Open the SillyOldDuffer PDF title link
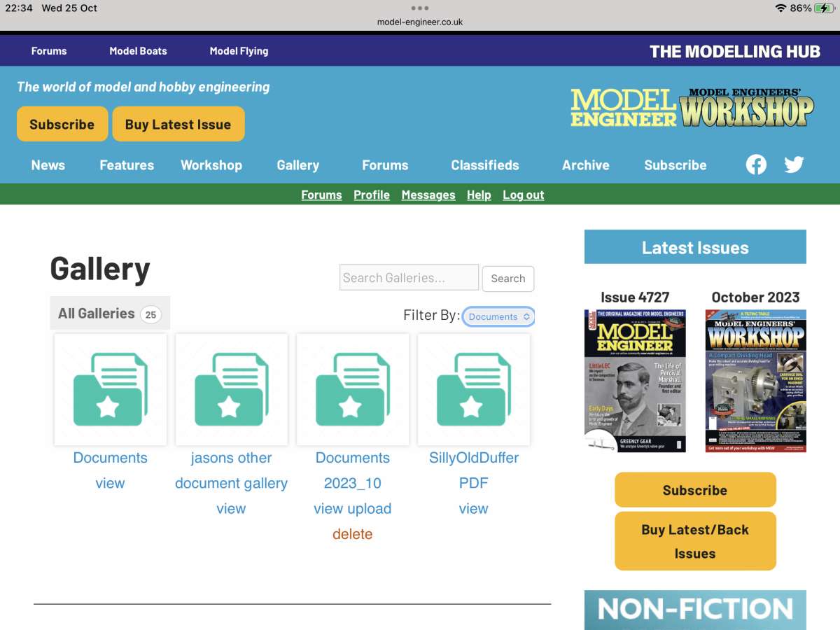This screenshot has width=840, height=630. click(474, 470)
